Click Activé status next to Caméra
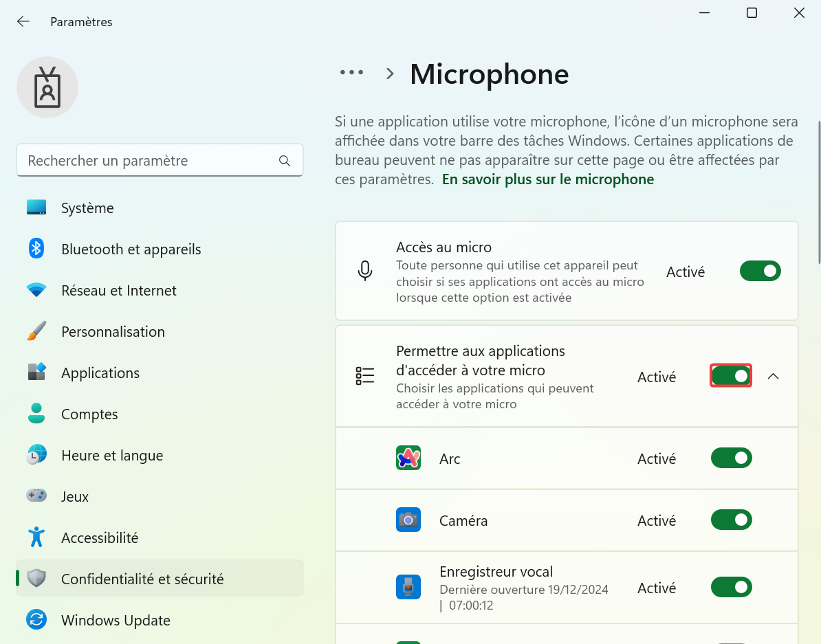 [x=656, y=520]
